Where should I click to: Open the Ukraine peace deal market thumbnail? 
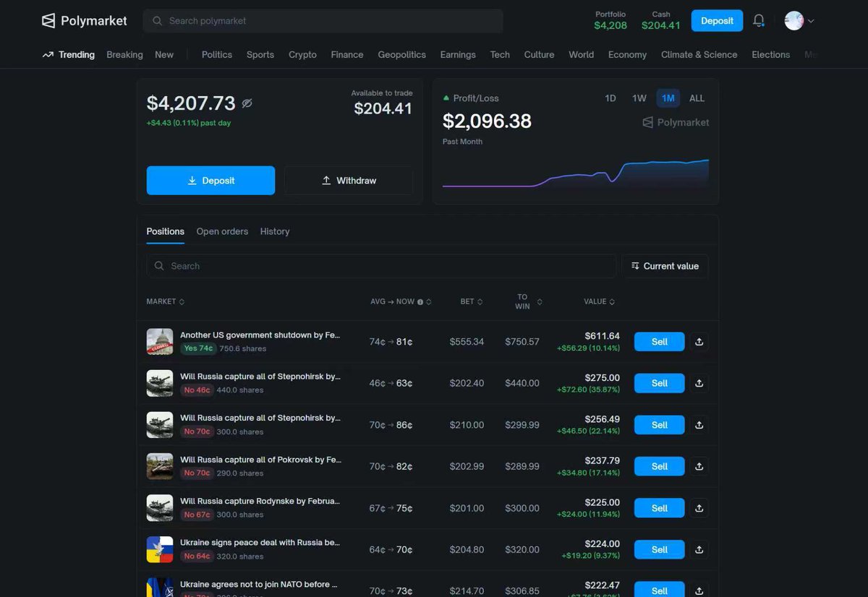(160, 549)
